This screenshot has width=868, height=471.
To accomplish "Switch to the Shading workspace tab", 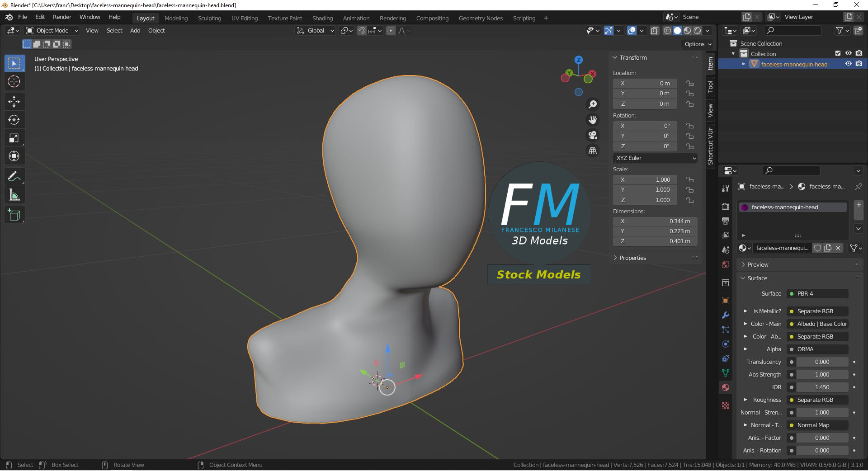I will point(322,19).
